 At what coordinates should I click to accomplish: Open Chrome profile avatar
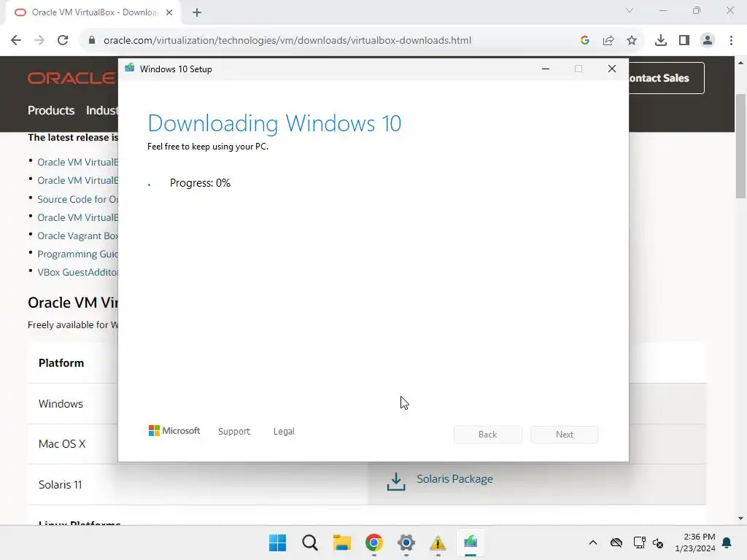click(x=708, y=41)
